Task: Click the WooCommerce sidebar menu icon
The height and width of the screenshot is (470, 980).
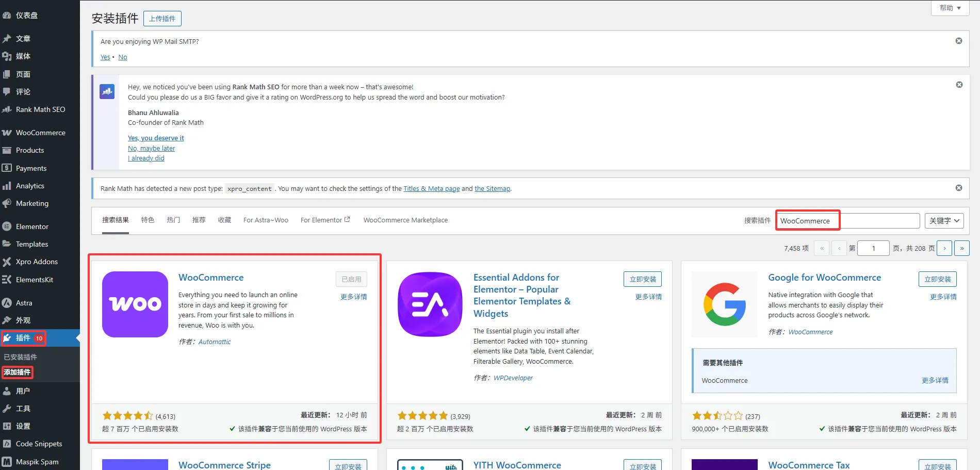Action: click(x=7, y=133)
